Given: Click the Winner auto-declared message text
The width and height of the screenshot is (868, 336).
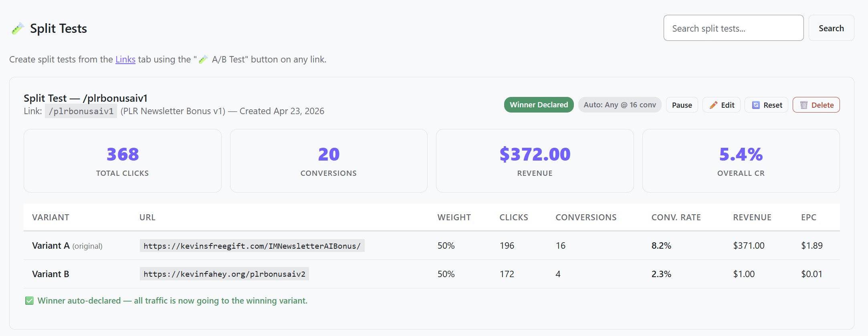Looking at the screenshot, I should (x=172, y=301).
